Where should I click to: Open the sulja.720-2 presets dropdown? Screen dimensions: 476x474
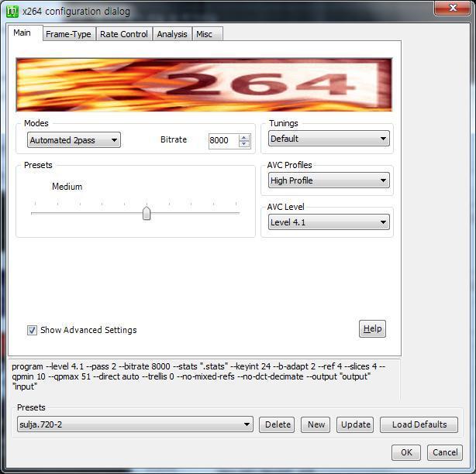click(135, 424)
